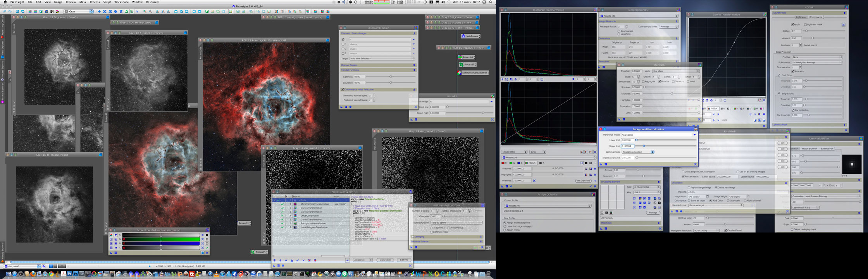The image size is (868, 279).
Task: Click the magnifier zoom-in icon in main toolbar
Action: (x=145, y=11)
